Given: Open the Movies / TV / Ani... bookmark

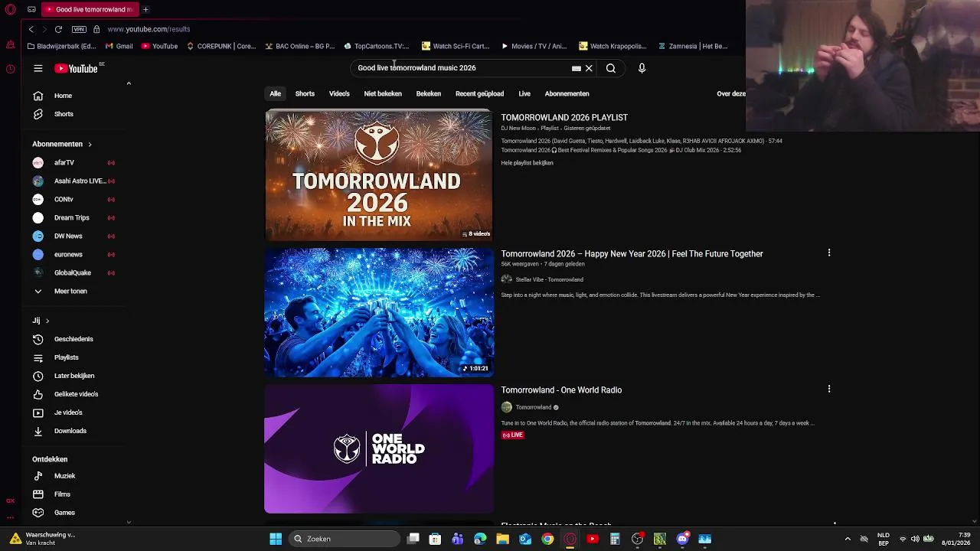Looking at the screenshot, I should [534, 46].
